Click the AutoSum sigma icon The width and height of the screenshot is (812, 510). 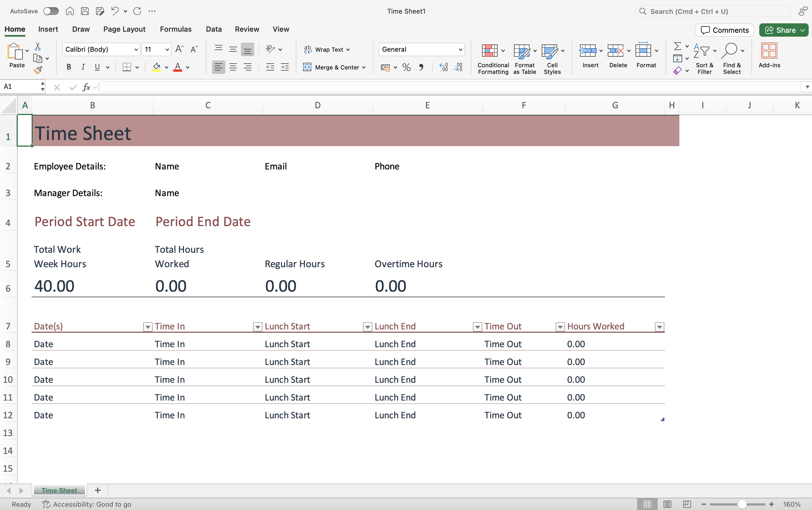[x=677, y=46]
